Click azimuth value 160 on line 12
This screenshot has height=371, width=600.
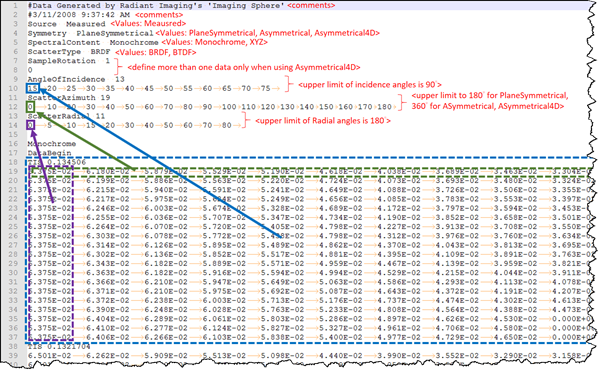click(346, 107)
